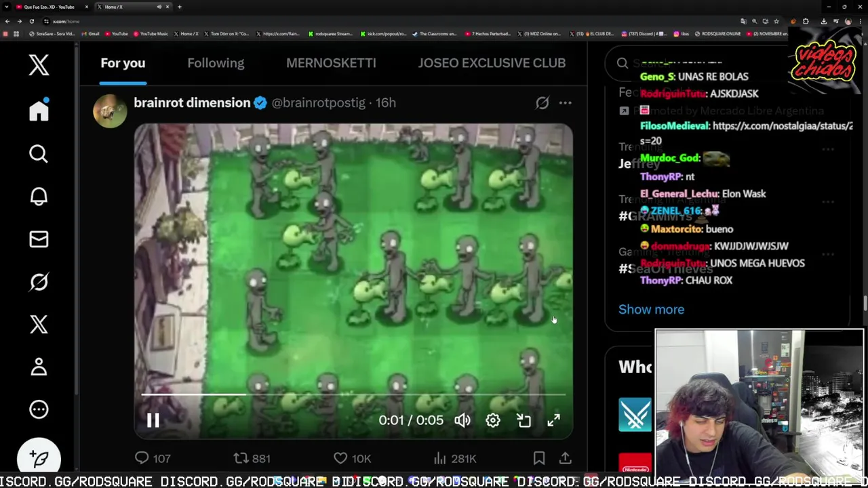Go back in the browser
Viewport: 868px width, 488px height.
pyautogui.click(x=7, y=21)
